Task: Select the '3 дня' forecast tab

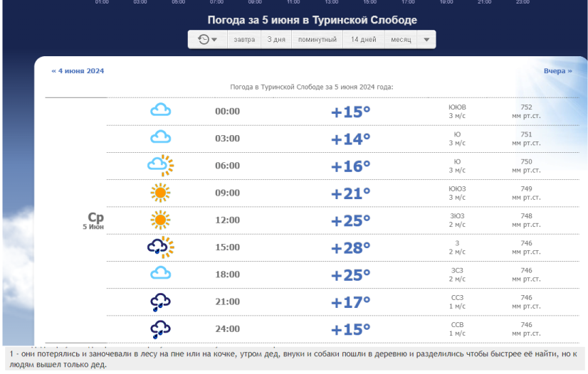Action: tap(276, 40)
